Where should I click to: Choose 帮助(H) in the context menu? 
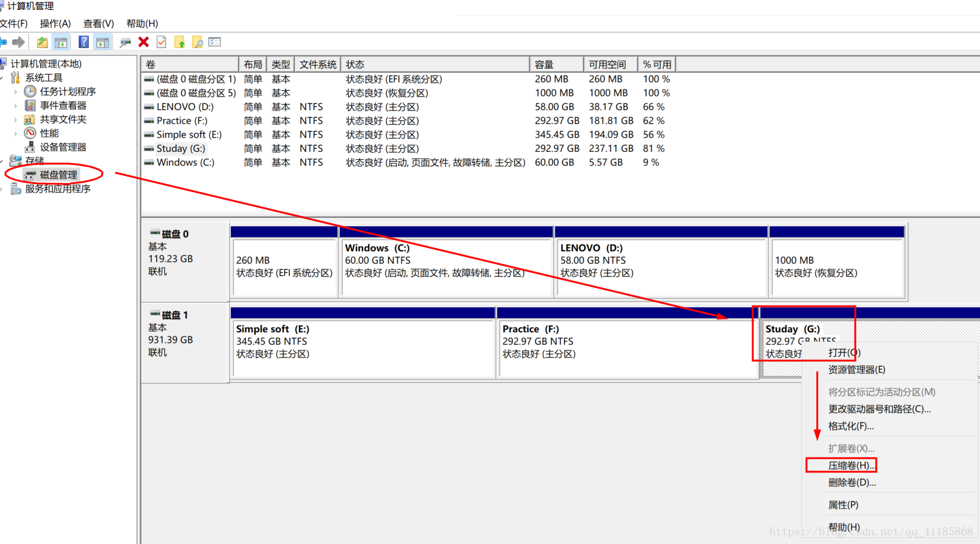coord(844,527)
